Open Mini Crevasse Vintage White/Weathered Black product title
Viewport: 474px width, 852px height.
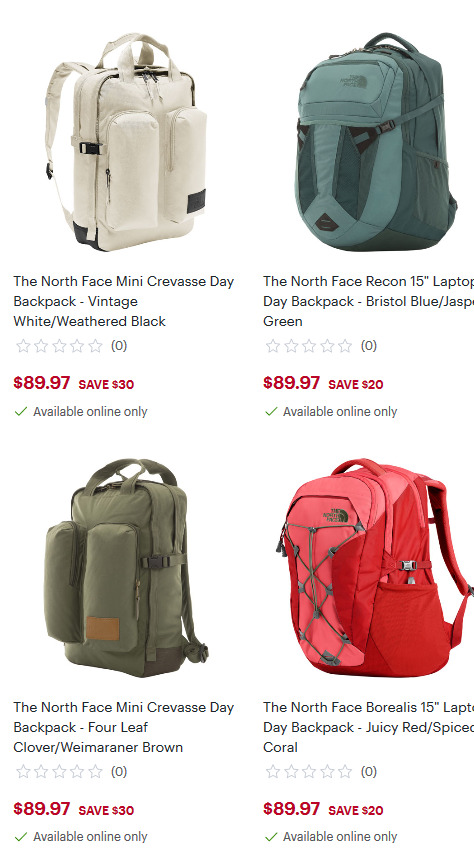point(124,301)
